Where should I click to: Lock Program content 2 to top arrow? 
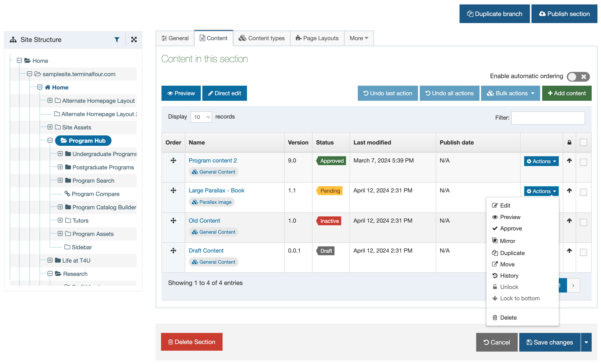569,160
